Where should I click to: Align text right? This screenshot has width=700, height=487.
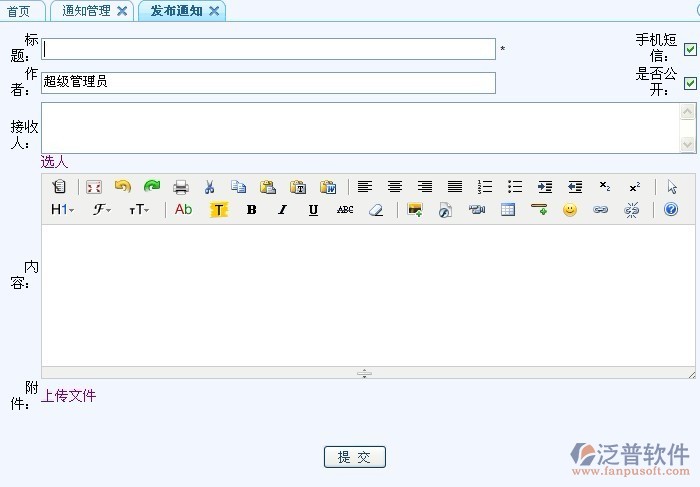click(x=425, y=187)
